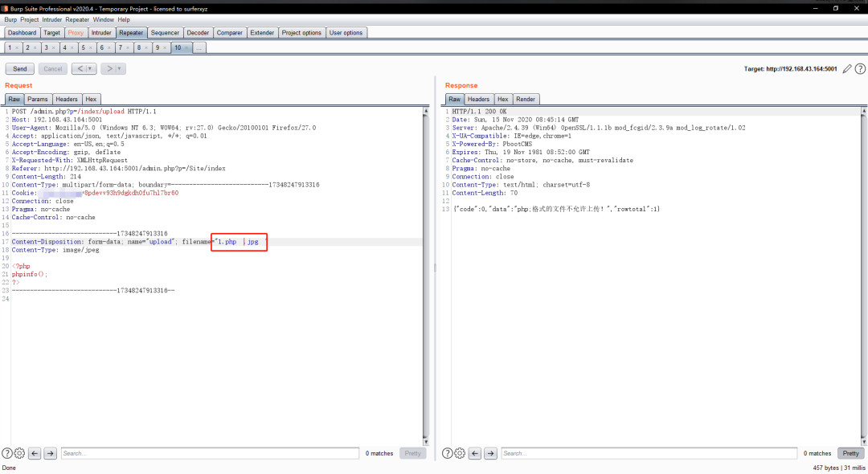Show response Hex view
The height and width of the screenshot is (474, 868).
[x=502, y=99]
